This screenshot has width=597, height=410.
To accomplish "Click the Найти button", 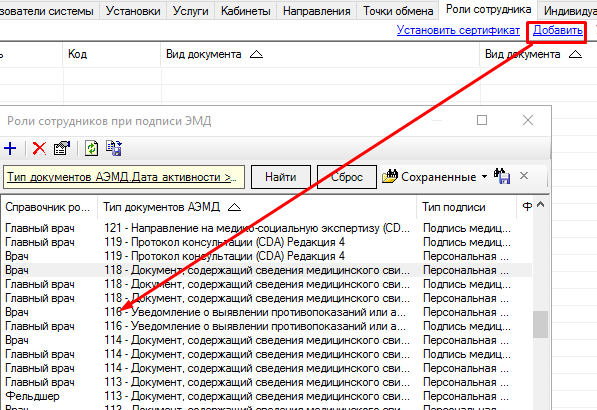I will pyautogui.click(x=281, y=177).
